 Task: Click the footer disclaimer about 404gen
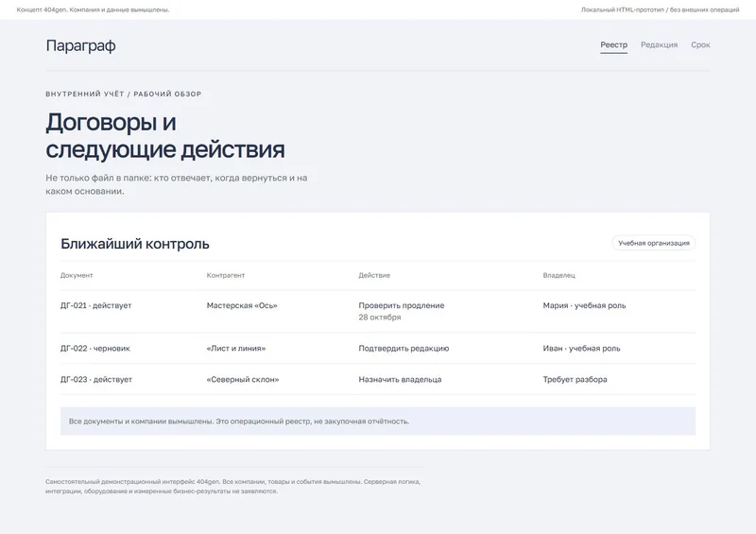pyautogui.click(x=232, y=486)
